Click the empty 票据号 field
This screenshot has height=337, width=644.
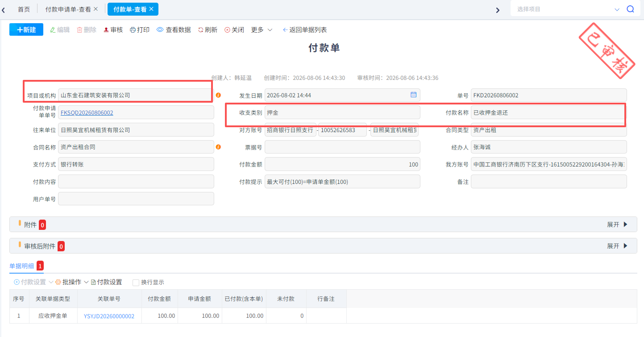click(x=342, y=147)
